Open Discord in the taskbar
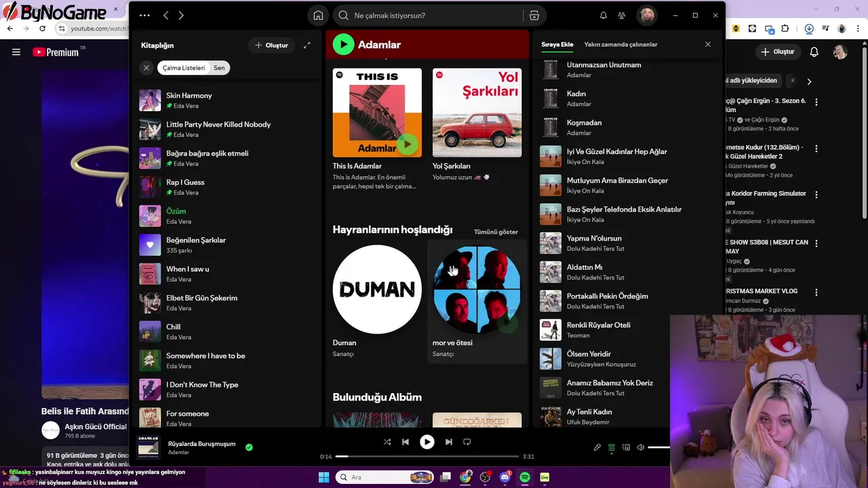 [x=505, y=477]
